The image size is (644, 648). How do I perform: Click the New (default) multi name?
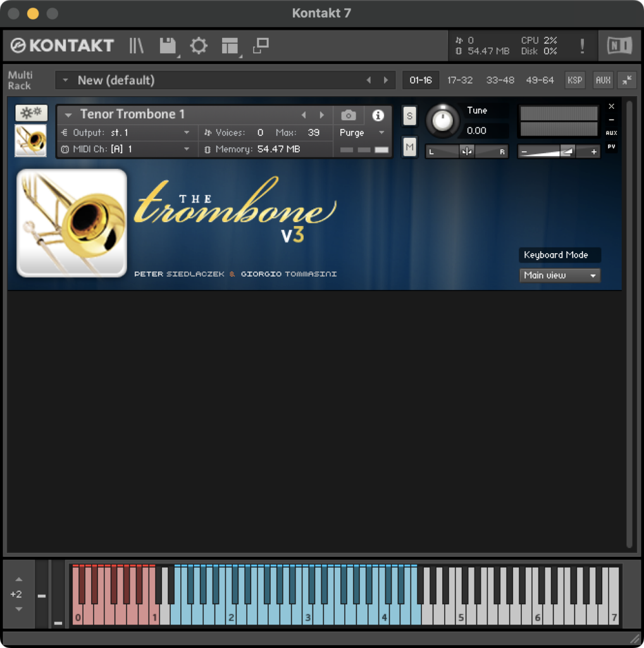click(116, 80)
